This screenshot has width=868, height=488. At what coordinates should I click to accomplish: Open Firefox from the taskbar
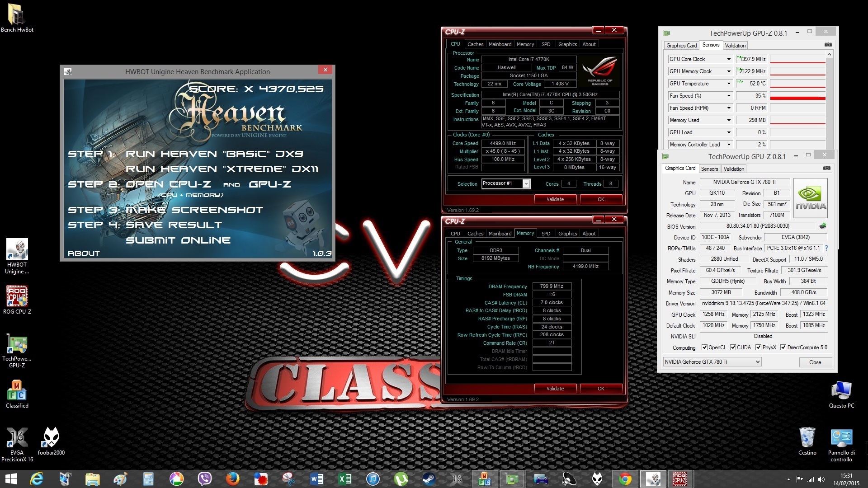pos(233,479)
